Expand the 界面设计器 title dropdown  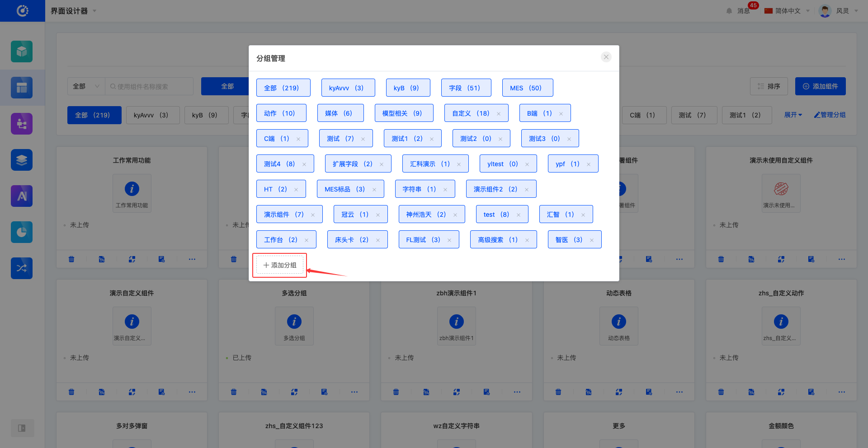point(94,11)
